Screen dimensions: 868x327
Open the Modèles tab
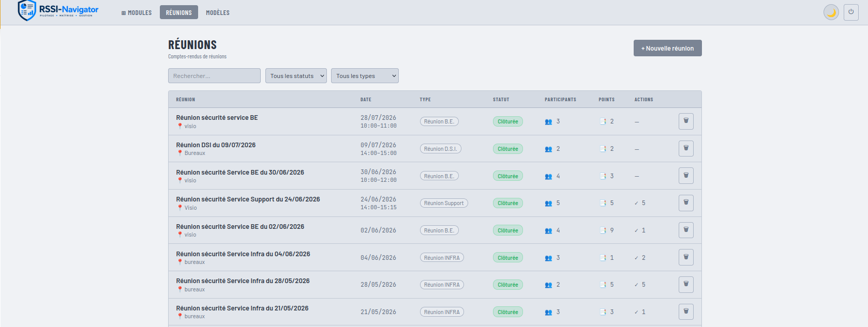point(218,12)
